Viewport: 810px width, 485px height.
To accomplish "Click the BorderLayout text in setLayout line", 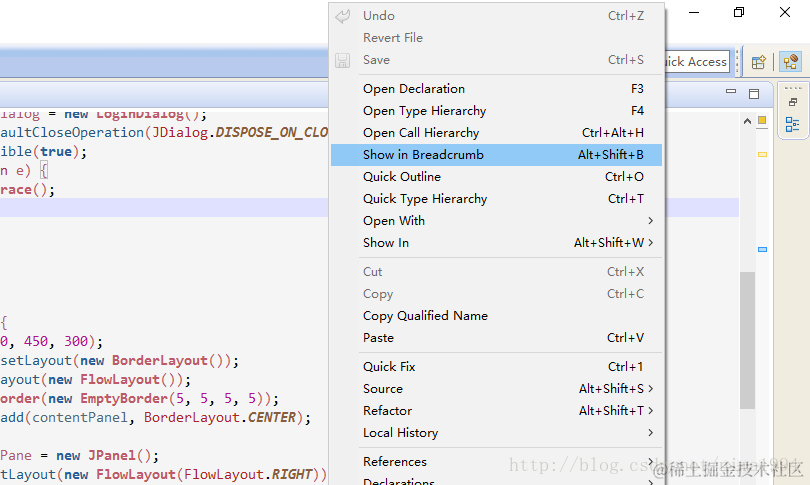I will [x=160, y=361].
